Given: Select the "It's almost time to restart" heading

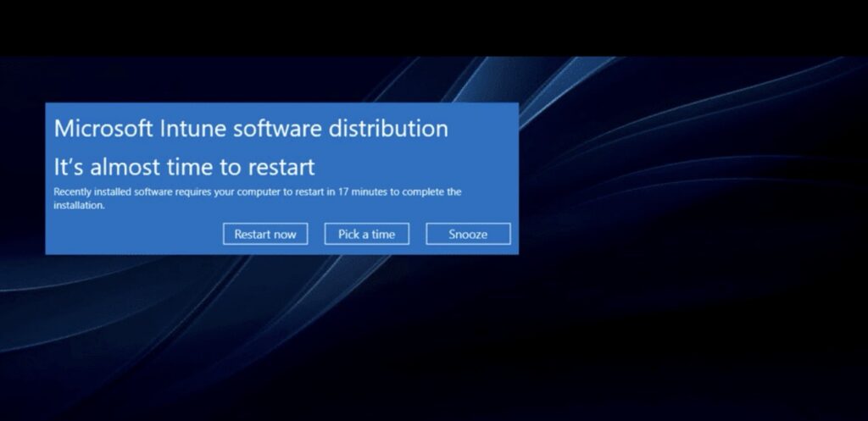Looking at the screenshot, I should click(184, 165).
